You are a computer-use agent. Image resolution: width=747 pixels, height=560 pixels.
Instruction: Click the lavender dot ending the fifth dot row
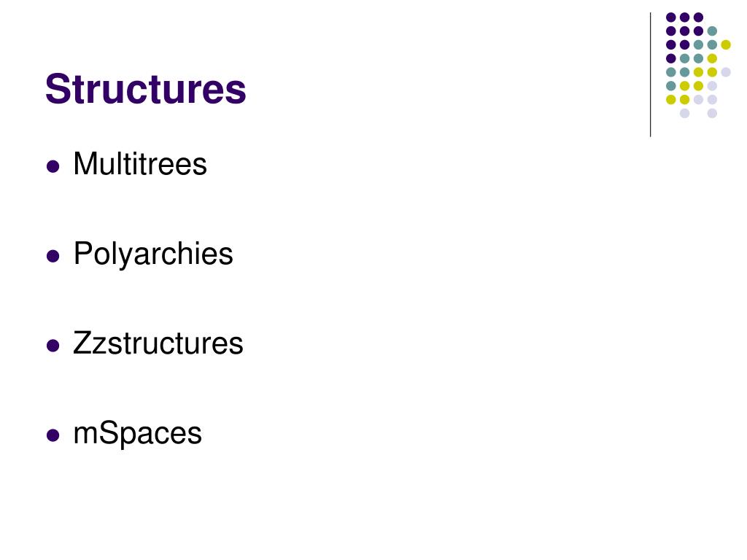tap(726, 71)
